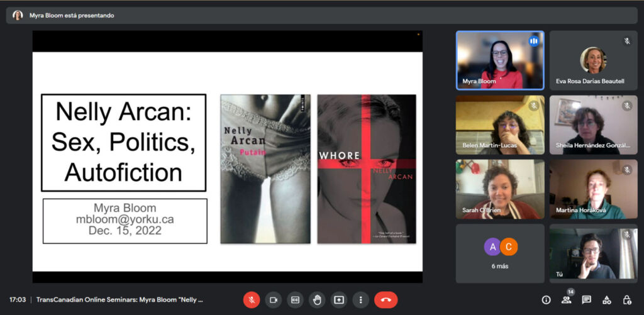Click the Putain book cover in the slide
644x315 pixels.
[x=257, y=169]
